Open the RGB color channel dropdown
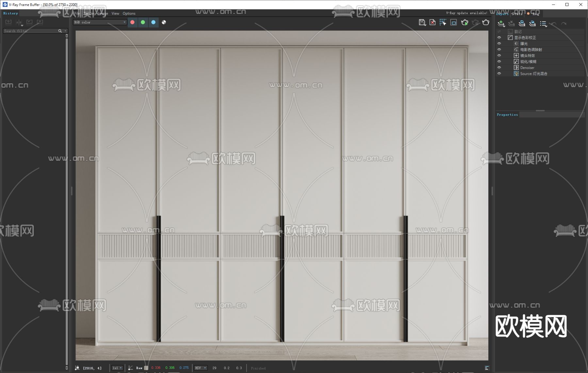This screenshot has width=588, height=373. click(x=100, y=23)
